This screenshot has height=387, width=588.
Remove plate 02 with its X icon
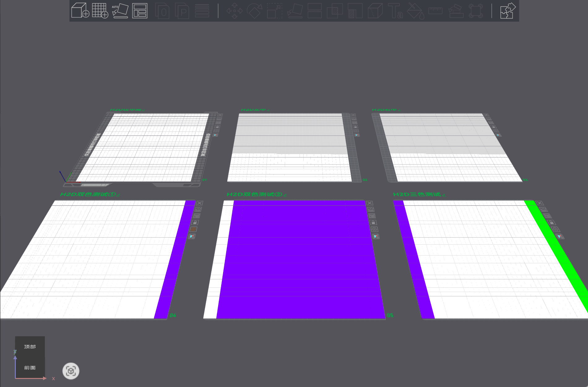(x=353, y=115)
